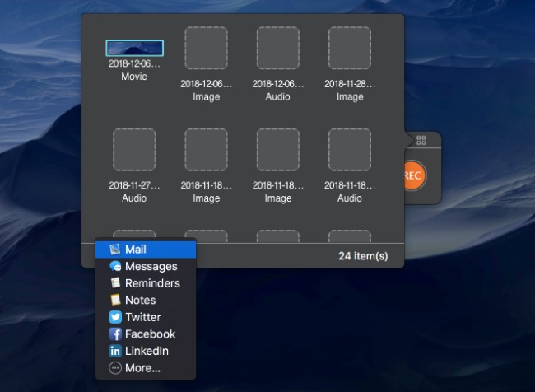Open More... sharing options
This screenshot has width=535, height=392.
click(146, 368)
